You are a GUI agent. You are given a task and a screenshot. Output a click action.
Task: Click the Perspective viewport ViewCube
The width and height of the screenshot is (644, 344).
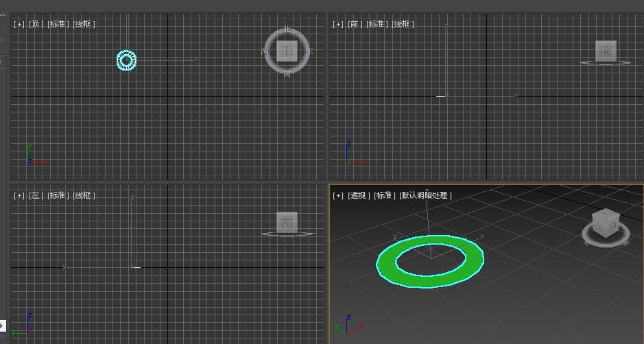605,223
